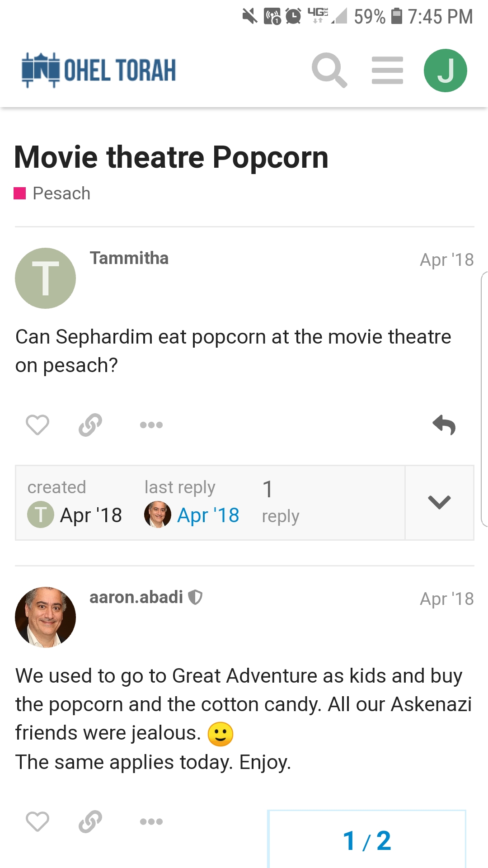Expand topic details with chevron arrow
Viewport: 488px width, 868px height.
tap(439, 502)
